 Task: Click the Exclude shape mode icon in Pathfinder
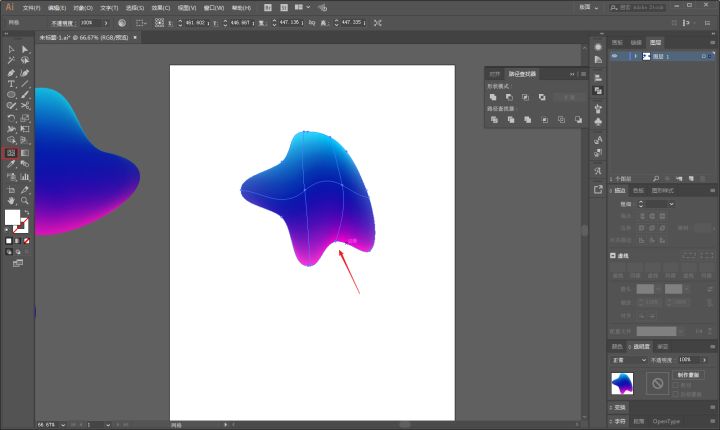tap(541, 97)
